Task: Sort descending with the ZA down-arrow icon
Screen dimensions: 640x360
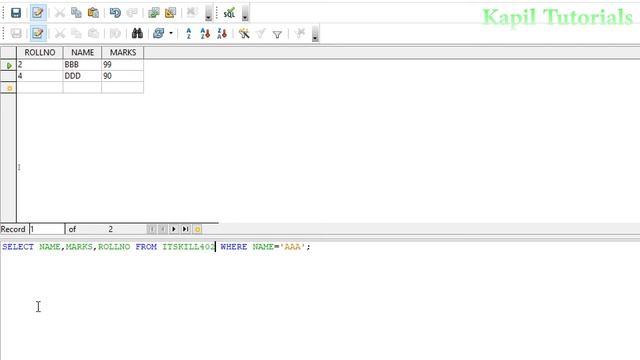Action: point(222,33)
